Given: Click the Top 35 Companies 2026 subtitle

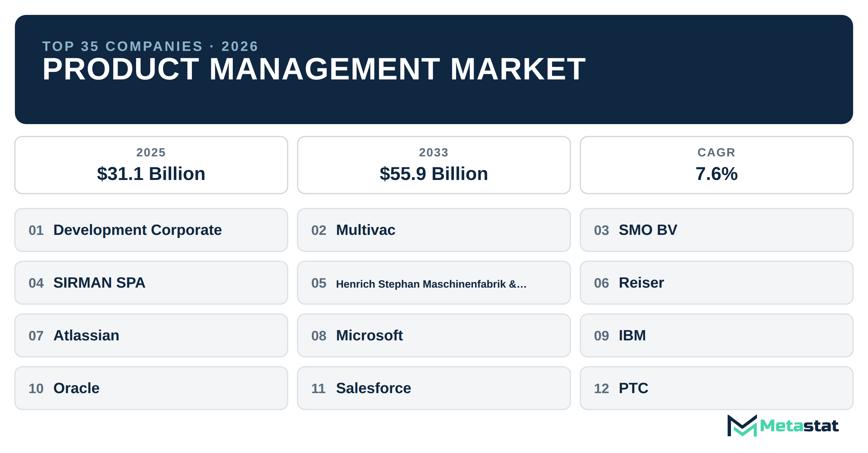Looking at the screenshot, I should [x=150, y=46].
